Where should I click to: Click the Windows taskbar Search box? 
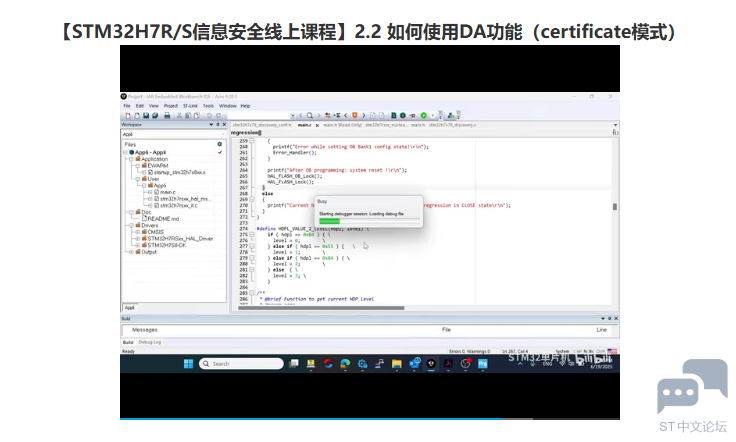tap(241, 364)
